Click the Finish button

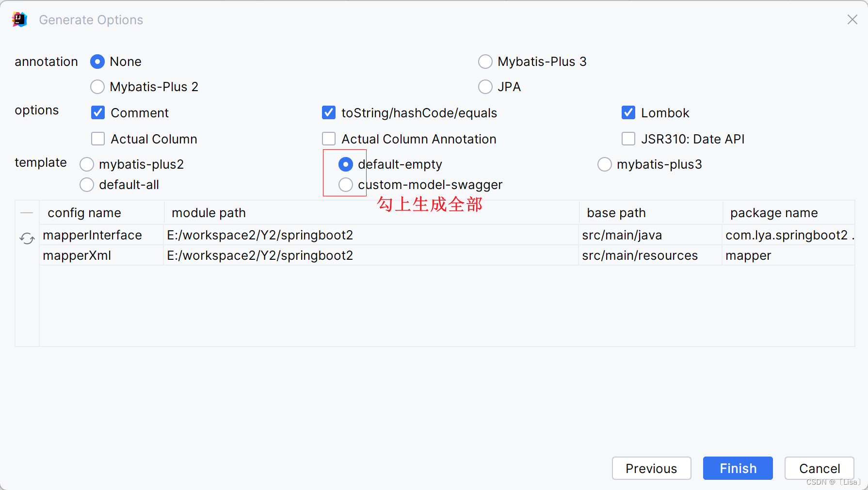[738, 468]
